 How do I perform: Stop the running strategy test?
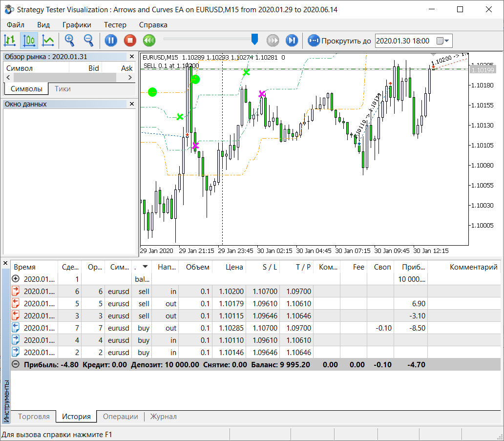click(x=129, y=41)
